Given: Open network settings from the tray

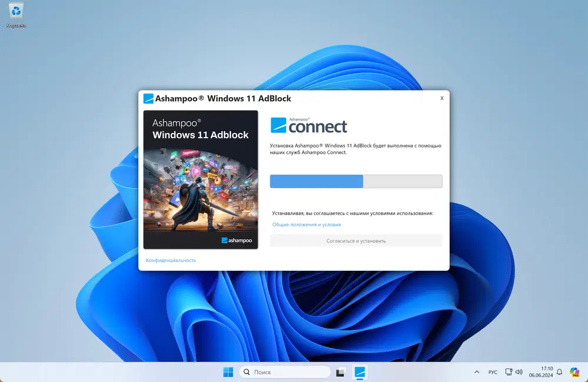Looking at the screenshot, I should 509,372.
